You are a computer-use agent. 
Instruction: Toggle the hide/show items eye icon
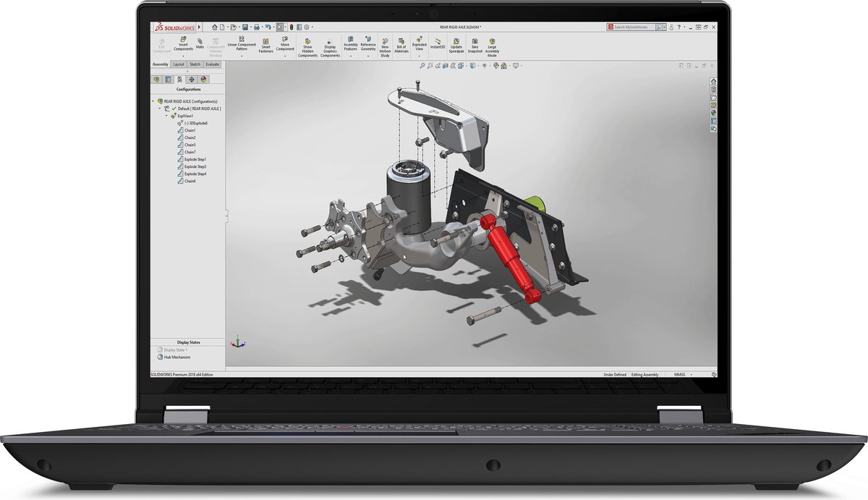pos(482,66)
